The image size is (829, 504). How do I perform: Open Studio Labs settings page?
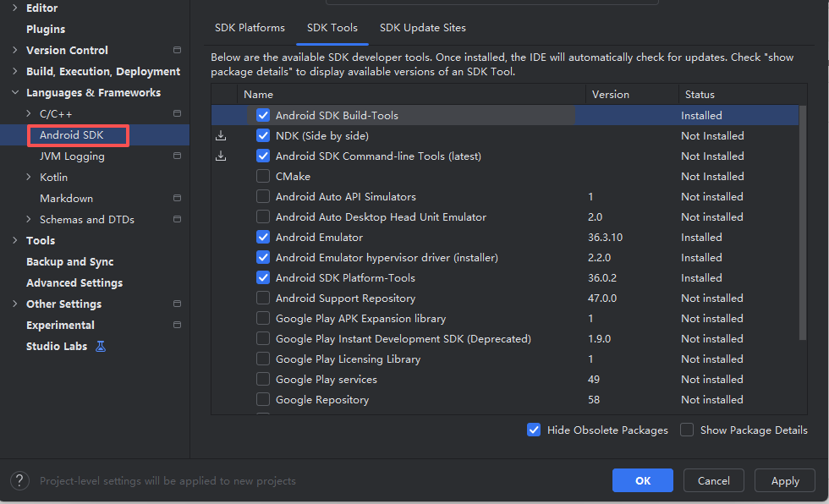(57, 347)
